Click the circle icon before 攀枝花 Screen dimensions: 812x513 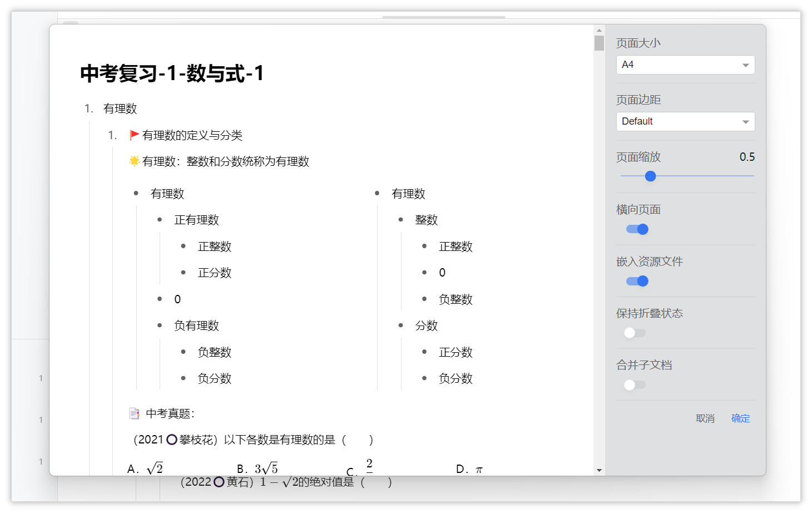tap(172, 440)
